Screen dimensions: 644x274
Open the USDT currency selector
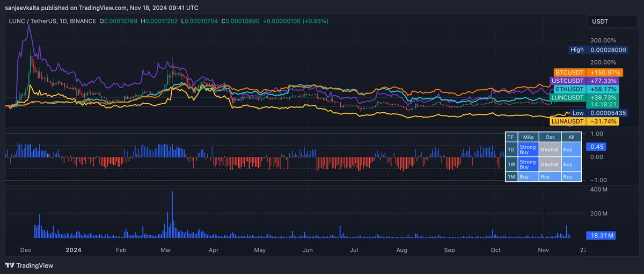[611, 21]
